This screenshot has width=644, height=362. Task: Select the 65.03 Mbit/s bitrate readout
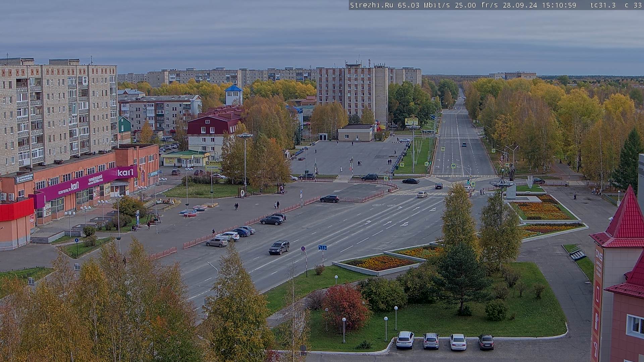pyautogui.click(x=424, y=5)
